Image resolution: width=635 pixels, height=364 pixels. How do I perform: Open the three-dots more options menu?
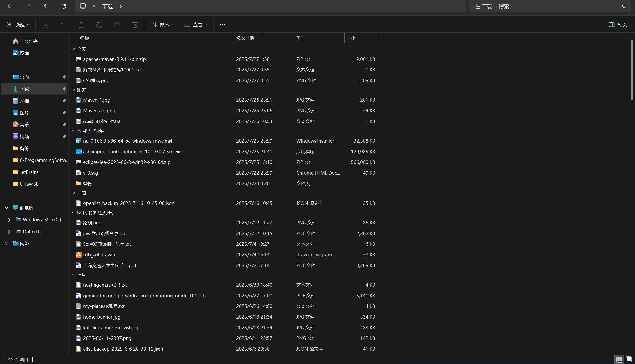click(222, 25)
